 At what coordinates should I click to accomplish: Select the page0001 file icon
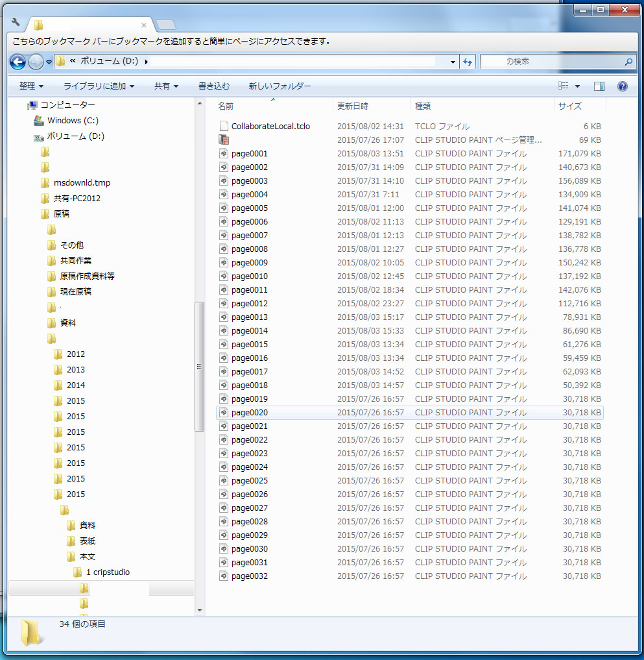tap(224, 154)
